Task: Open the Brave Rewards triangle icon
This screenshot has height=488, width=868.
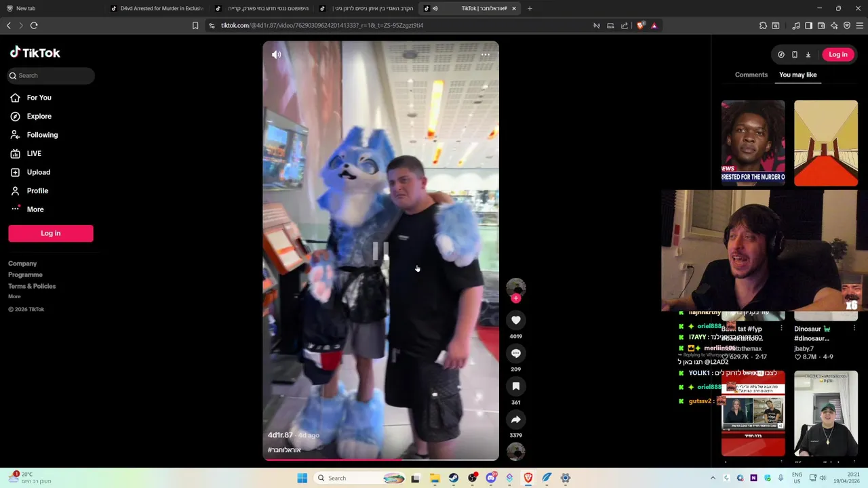Action: pyautogui.click(x=654, y=25)
